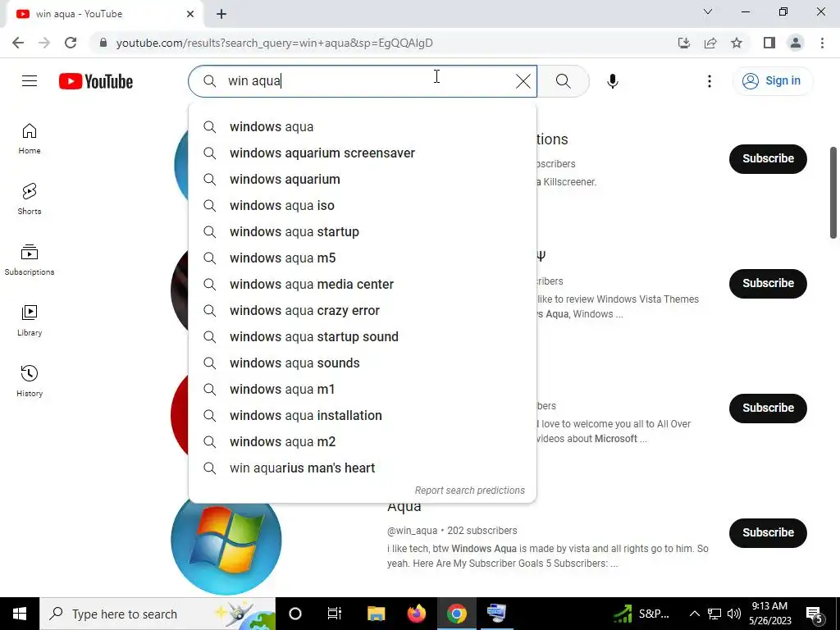Screen dimensions: 840x630
Task: Open Shorts in the sidebar
Action: 30,199
